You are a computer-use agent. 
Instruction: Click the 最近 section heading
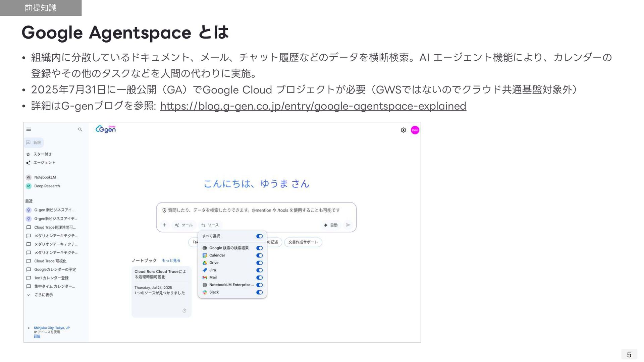point(29,201)
